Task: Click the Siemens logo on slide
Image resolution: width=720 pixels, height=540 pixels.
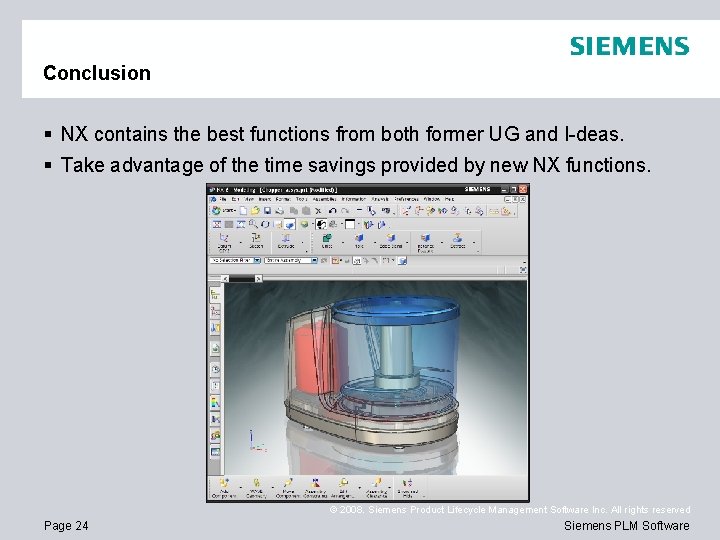Action: click(630, 46)
